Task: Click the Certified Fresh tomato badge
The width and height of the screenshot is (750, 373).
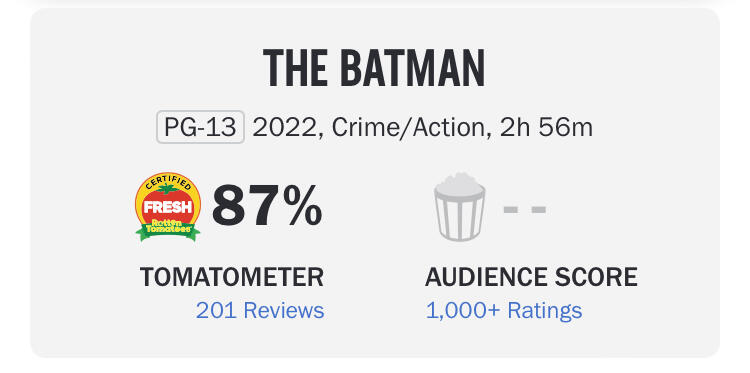Action: [167, 207]
